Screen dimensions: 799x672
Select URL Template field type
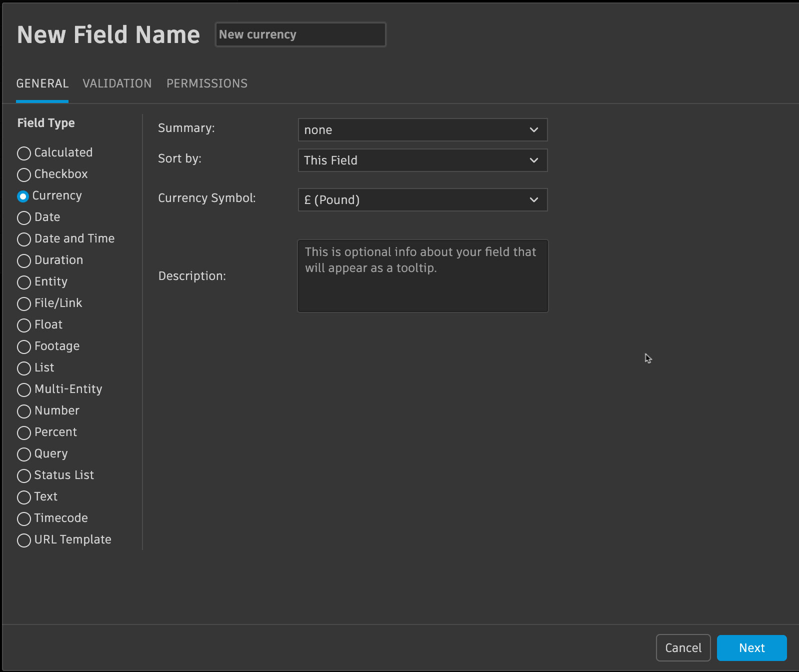(24, 540)
